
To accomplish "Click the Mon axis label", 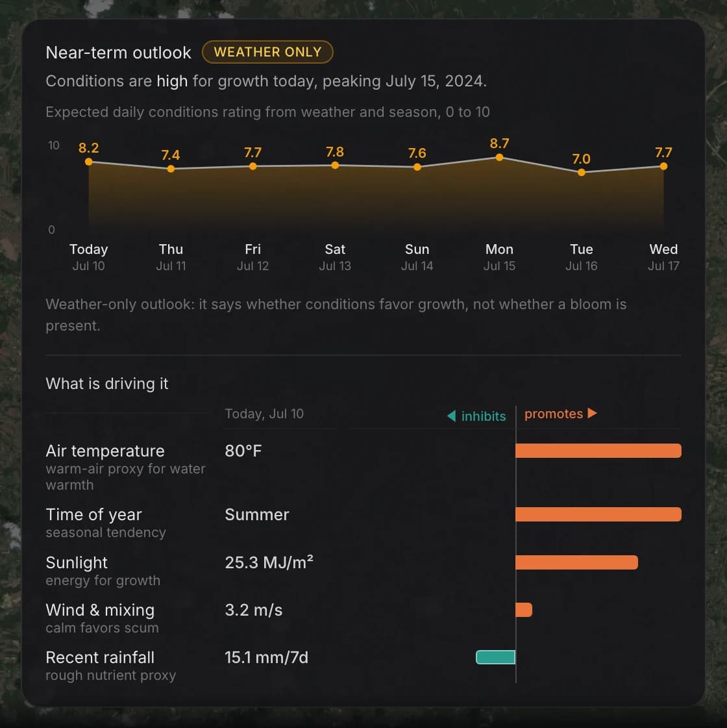I will pyautogui.click(x=499, y=249).
